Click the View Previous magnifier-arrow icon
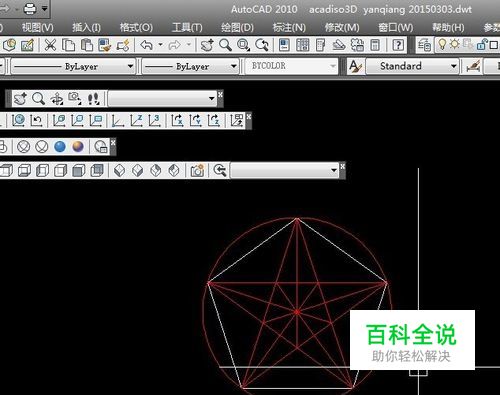The image size is (500, 395). pyautogui.click(x=220, y=171)
